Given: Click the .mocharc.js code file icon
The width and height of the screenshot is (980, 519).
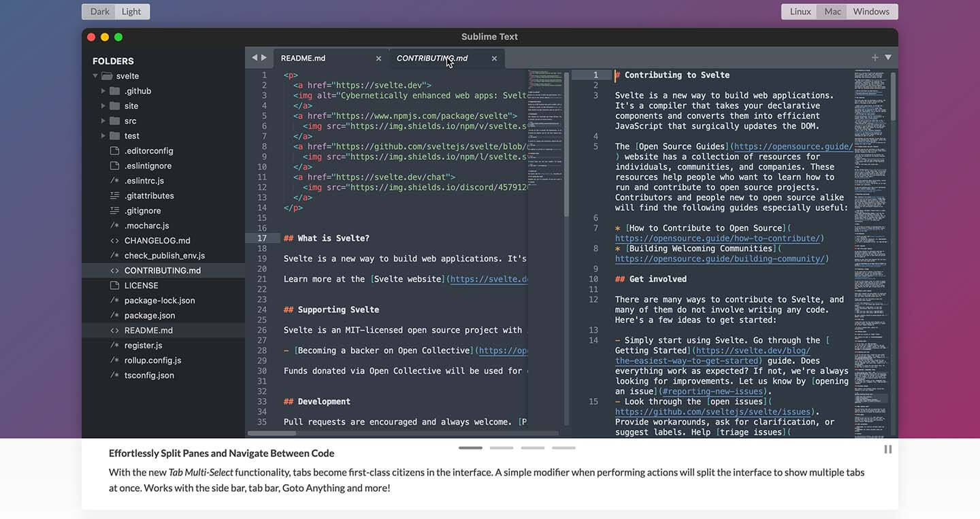Looking at the screenshot, I should [114, 226].
